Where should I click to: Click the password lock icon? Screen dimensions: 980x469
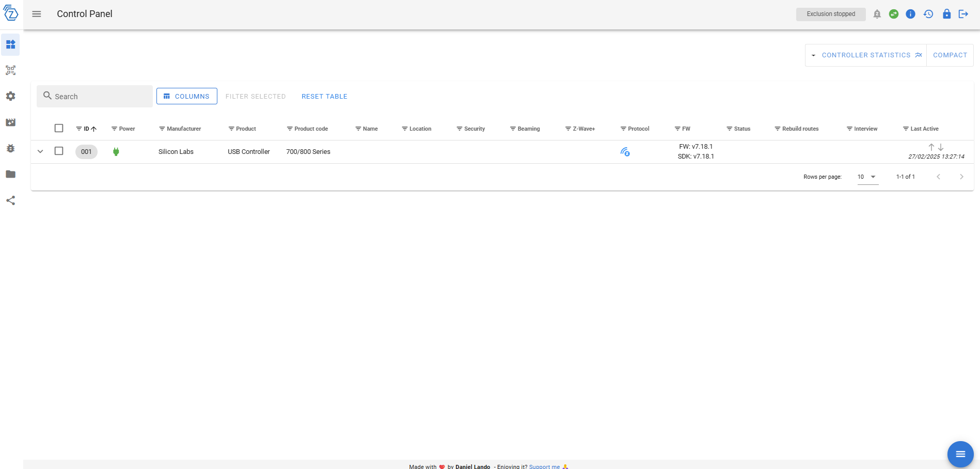946,14
